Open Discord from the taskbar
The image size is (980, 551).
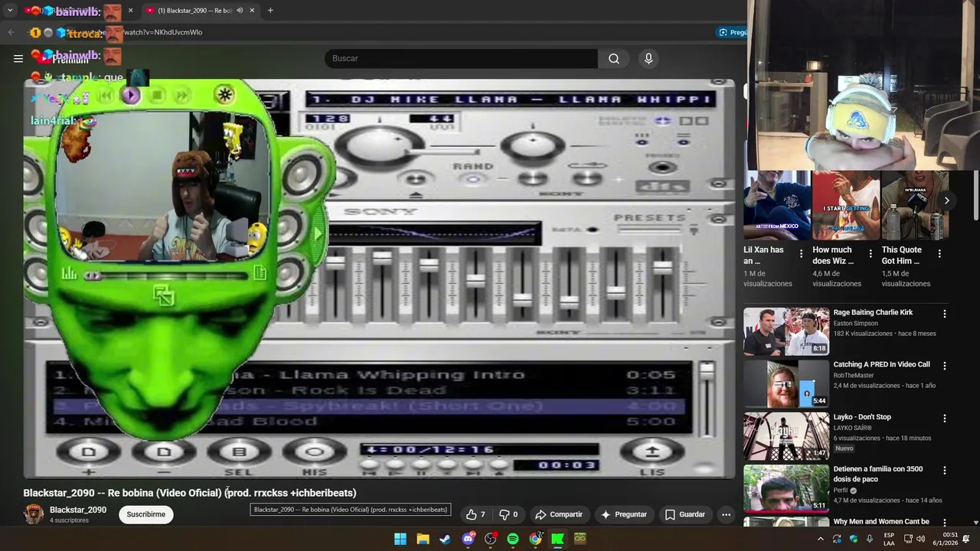click(468, 539)
